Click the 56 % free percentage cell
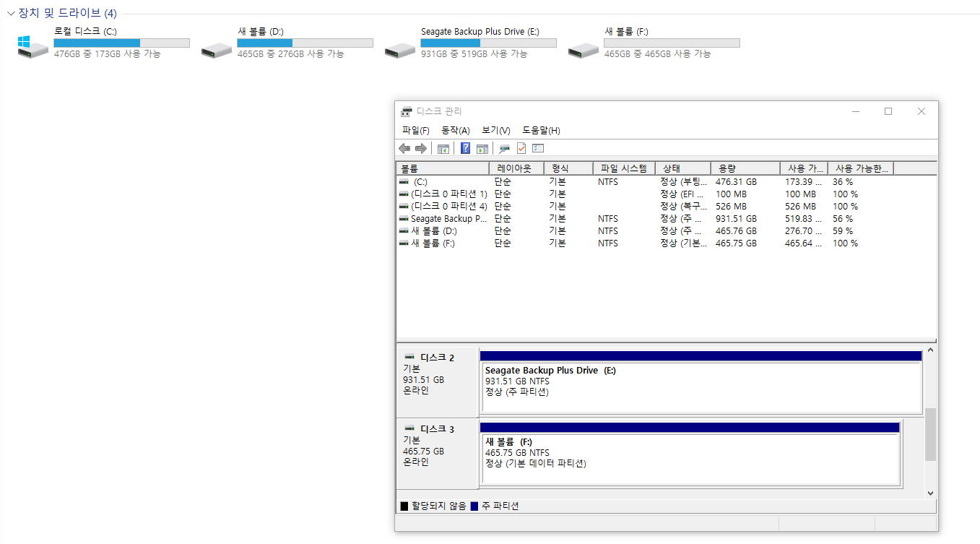This screenshot has width=980, height=544. [843, 219]
